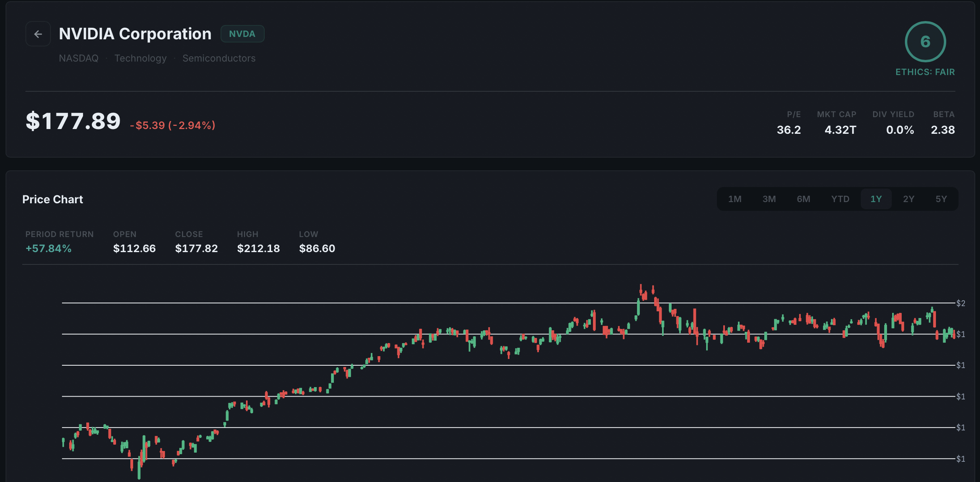Click the Semiconductors industry label

pyautogui.click(x=219, y=58)
